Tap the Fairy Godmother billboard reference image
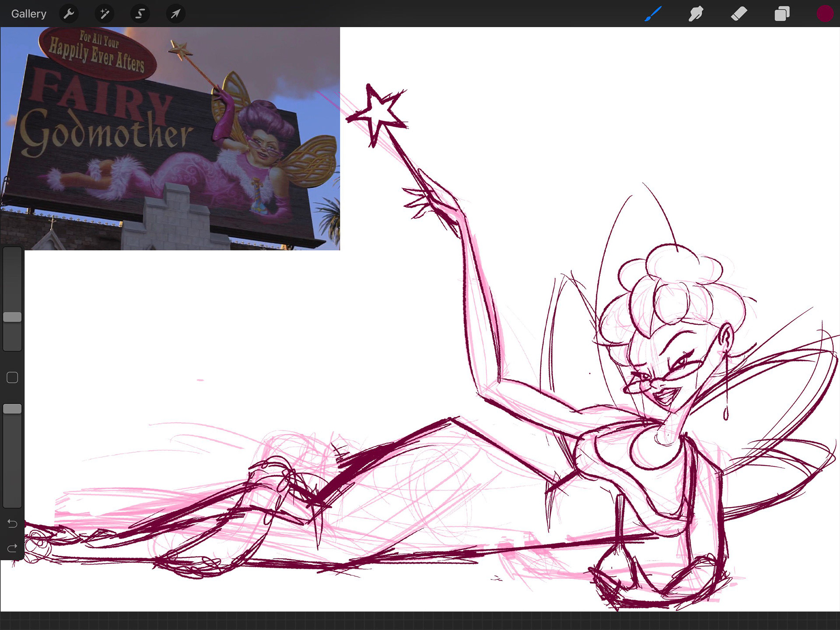Screen dimensions: 840x630 [170, 138]
